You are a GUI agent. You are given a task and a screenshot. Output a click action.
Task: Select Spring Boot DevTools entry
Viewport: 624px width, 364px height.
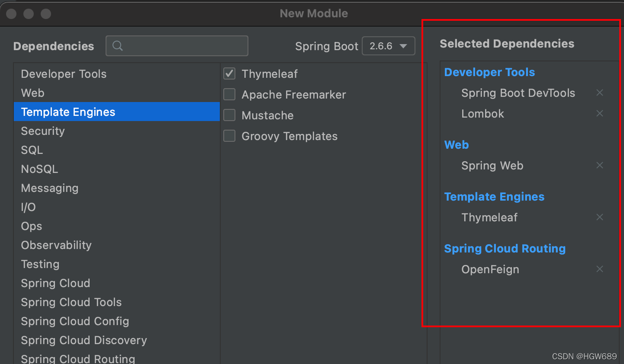pyautogui.click(x=518, y=93)
